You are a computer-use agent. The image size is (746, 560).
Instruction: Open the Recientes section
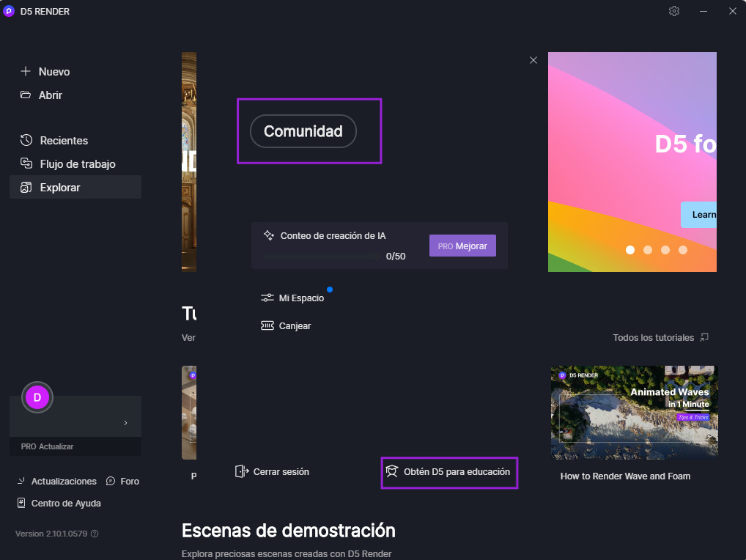pyautogui.click(x=55, y=141)
